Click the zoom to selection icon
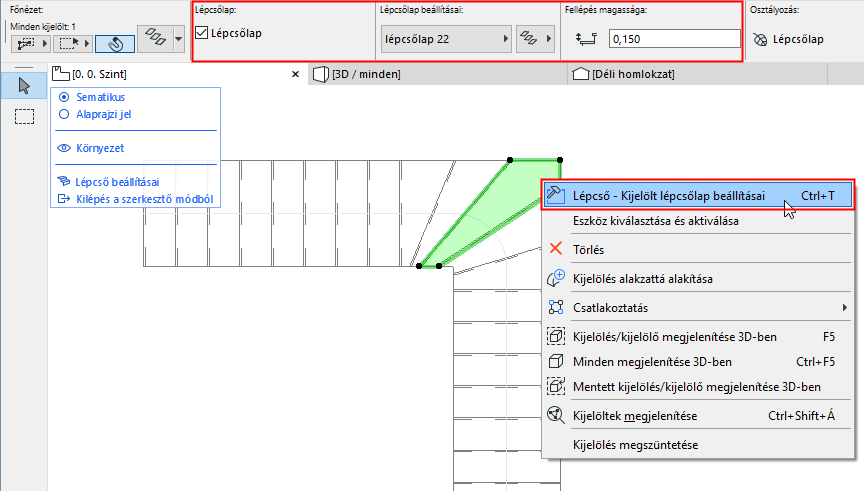Screen dimensions: 864x491 [556, 415]
